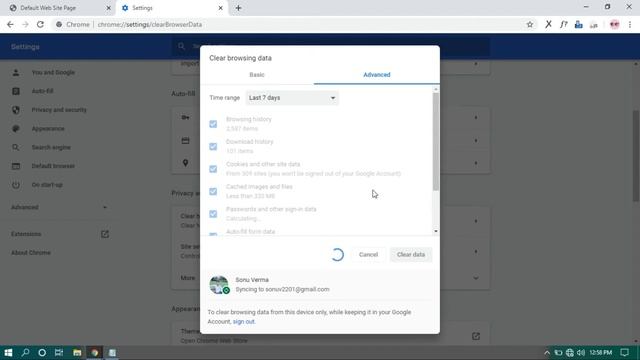Open Extensions external link icon
640x360 pixels.
(x=105, y=234)
